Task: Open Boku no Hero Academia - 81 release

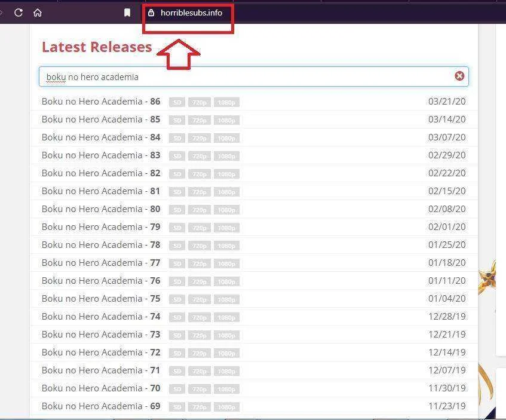Action: click(101, 191)
